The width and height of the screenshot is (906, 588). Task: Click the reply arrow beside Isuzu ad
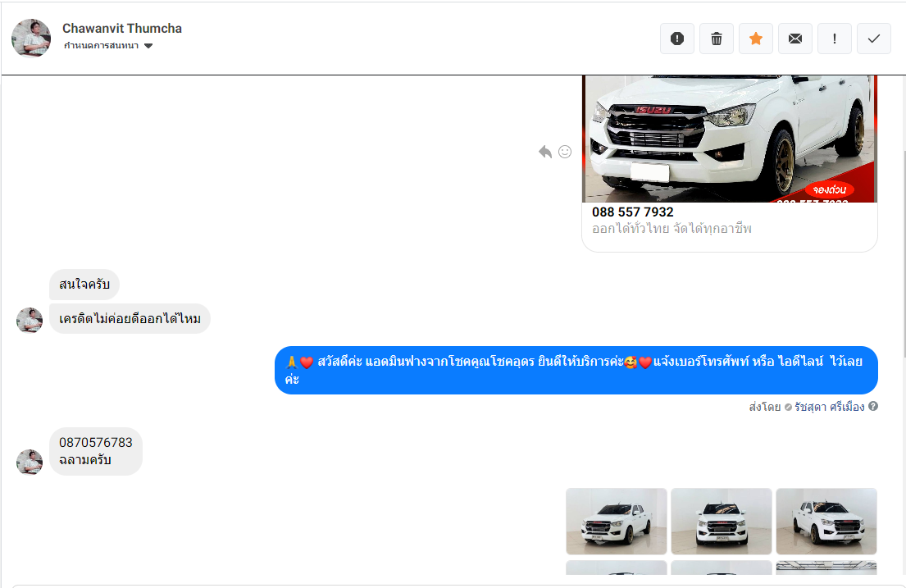[545, 152]
